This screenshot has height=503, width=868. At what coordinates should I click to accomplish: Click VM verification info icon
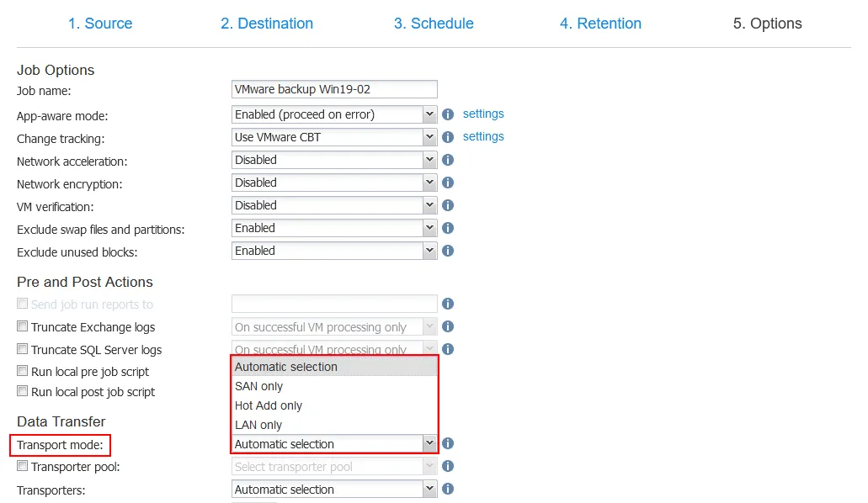(x=448, y=205)
